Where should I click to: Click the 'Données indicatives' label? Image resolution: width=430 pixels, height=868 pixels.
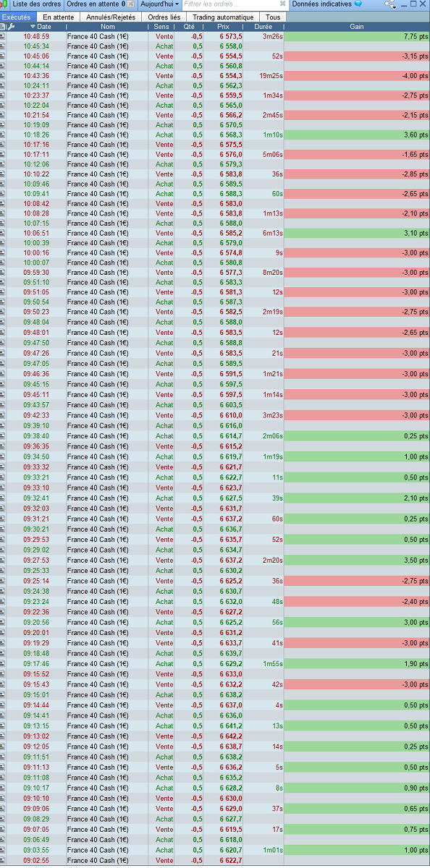[322, 4]
